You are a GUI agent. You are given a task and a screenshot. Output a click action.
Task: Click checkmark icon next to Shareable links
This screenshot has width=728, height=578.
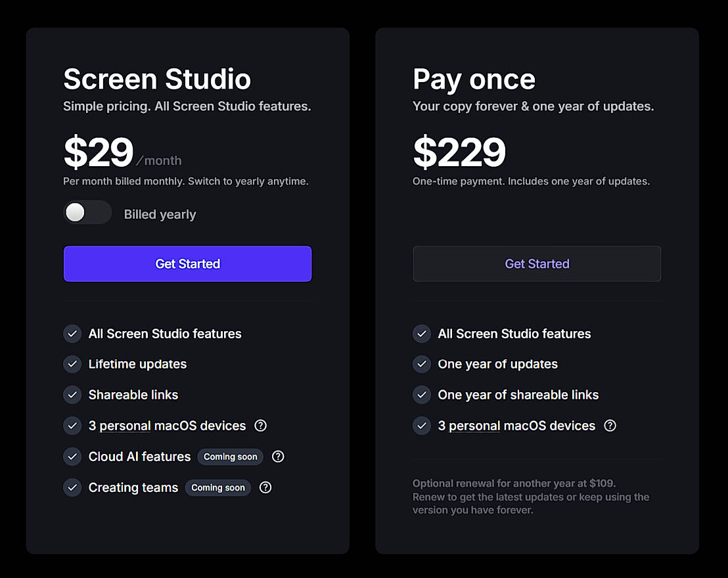(x=72, y=395)
